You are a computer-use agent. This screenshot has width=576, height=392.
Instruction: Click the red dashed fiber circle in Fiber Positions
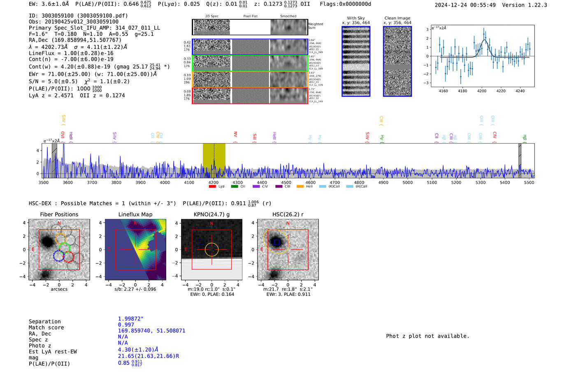point(68,257)
